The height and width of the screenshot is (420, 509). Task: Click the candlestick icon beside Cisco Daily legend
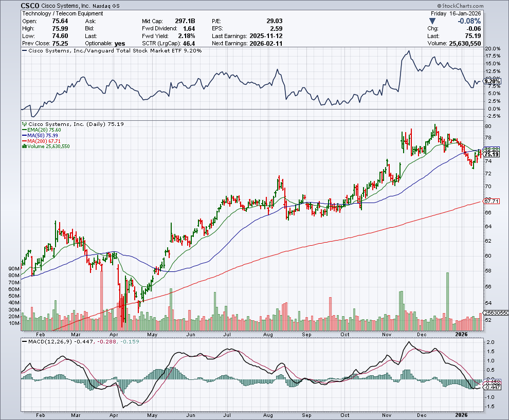[x=24, y=124]
